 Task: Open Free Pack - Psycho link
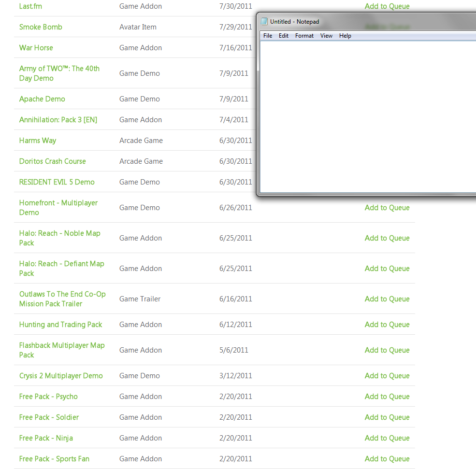click(x=49, y=397)
